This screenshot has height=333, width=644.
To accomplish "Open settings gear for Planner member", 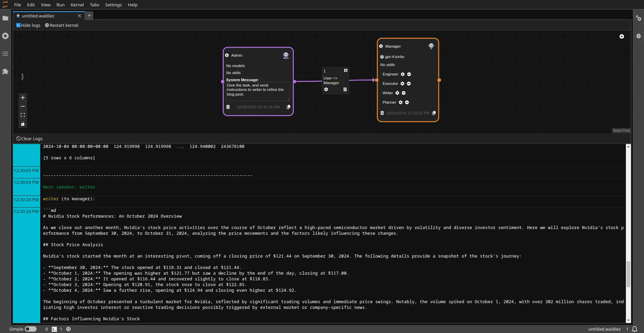I will pyautogui.click(x=400, y=102).
